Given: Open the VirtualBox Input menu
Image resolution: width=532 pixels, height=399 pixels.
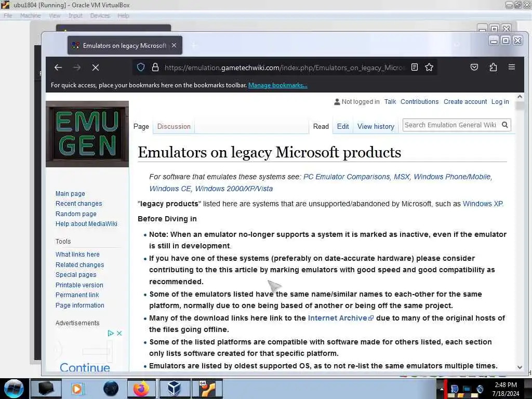Looking at the screenshot, I should point(75,16).
